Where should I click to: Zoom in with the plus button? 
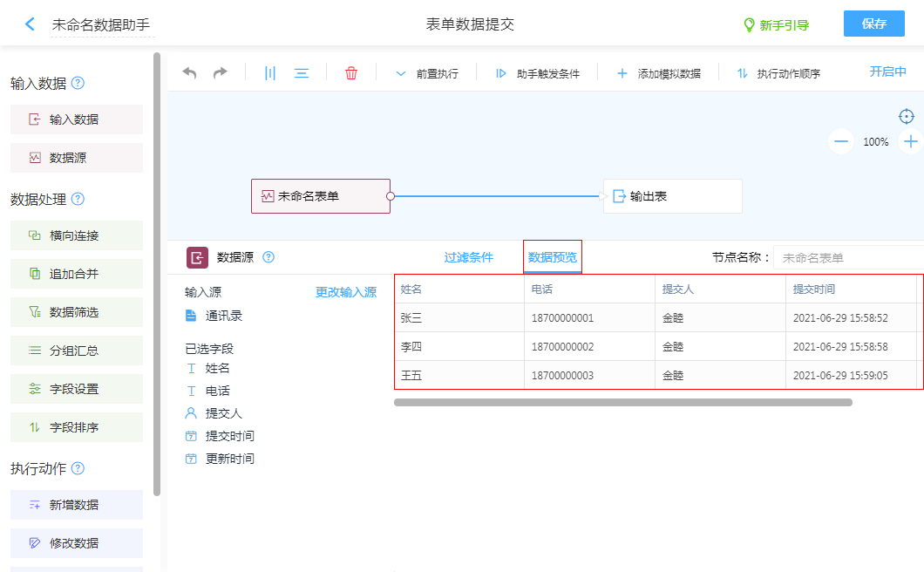coord(911,141)
